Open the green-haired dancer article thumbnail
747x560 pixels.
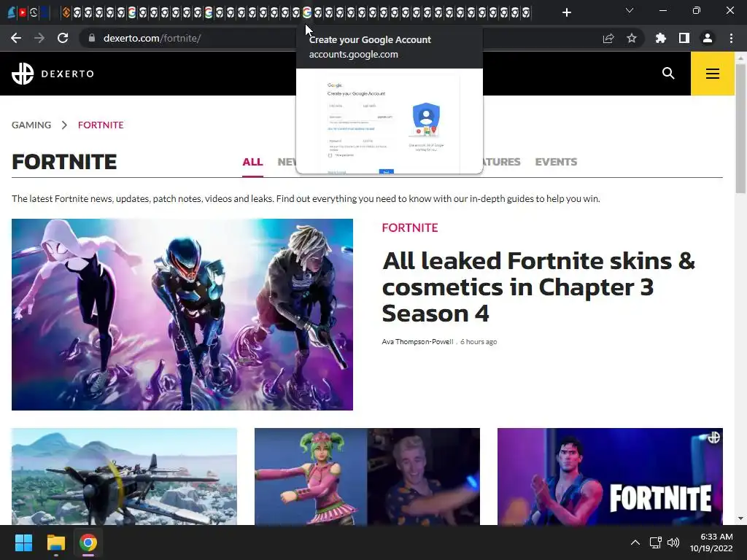tap(368, 476)
